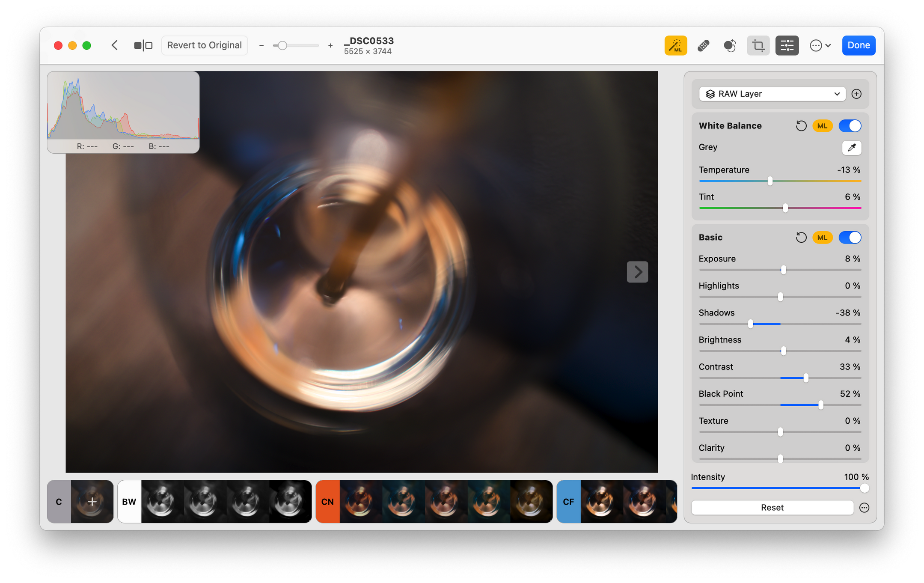The image size is (924, 583).
Task: Adjust the Tint slider
Action: pyautogui.click(x=780, y=208)
